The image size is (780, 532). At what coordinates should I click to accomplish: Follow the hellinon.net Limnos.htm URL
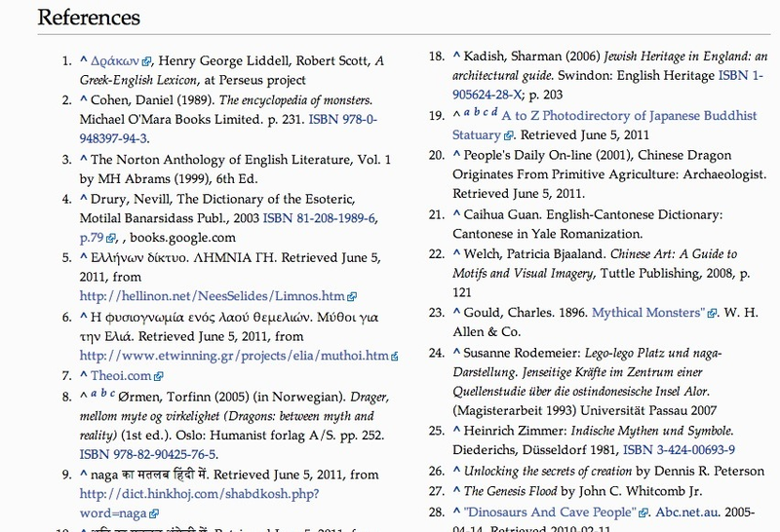[x=212, y=296]
